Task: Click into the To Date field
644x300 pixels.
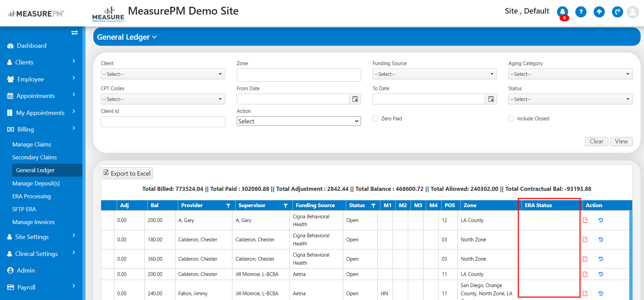Action: click(x=429, y=99)
